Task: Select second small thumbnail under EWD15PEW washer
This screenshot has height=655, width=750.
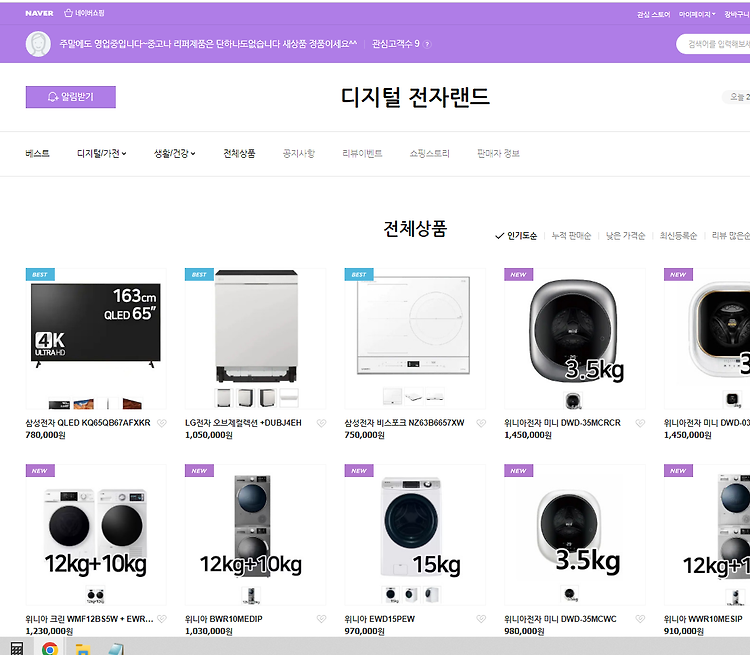Action: coord(411,595)
